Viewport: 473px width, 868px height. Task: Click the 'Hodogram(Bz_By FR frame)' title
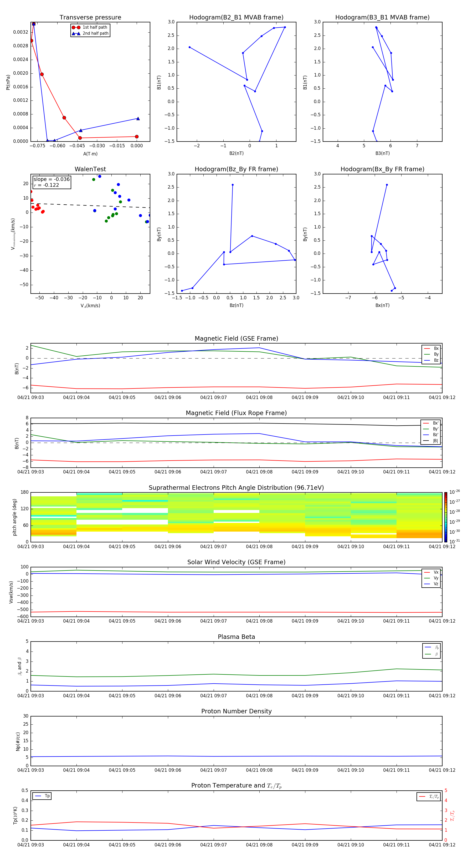(x=236, y=169)
